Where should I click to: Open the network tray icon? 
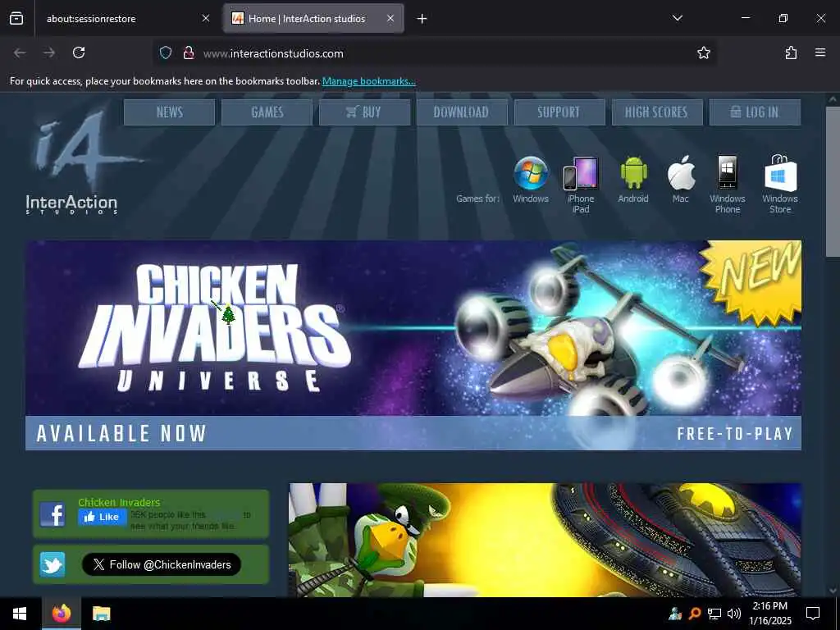pos(714,614)
